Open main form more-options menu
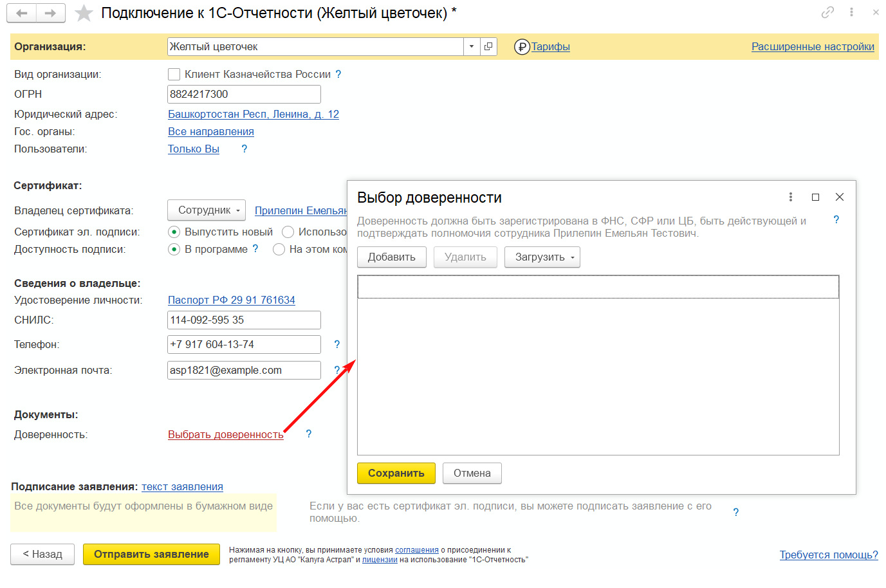Screen dimensions: 886x588 [x=851, y=12]
